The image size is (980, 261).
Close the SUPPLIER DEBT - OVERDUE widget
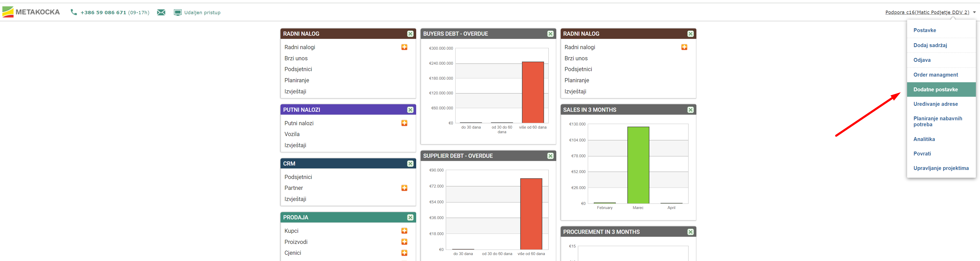(550, 156)
